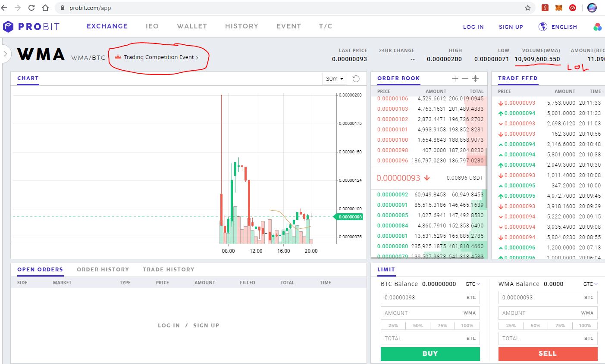This screenshot has width=605, height=364.
Task: Select the ORDER BOOK tab
Action: (398, 78)
